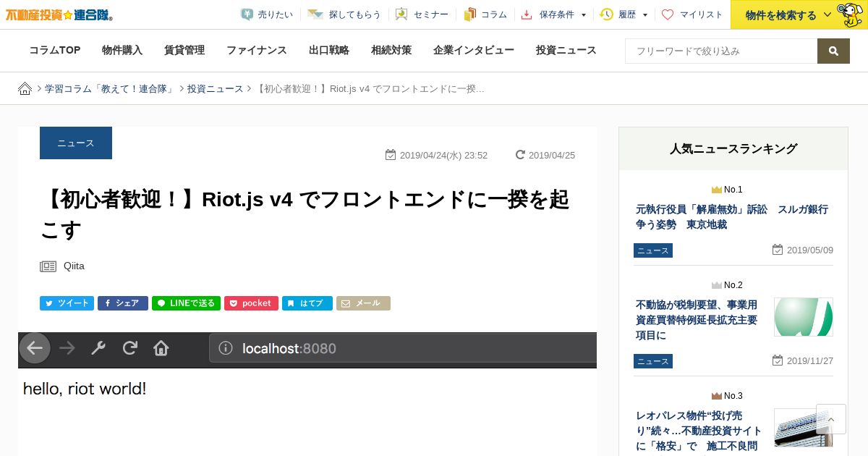Click the Qiita source label
Image resolution: width=868 pixels, height=456 pixels.
point(74,266)
